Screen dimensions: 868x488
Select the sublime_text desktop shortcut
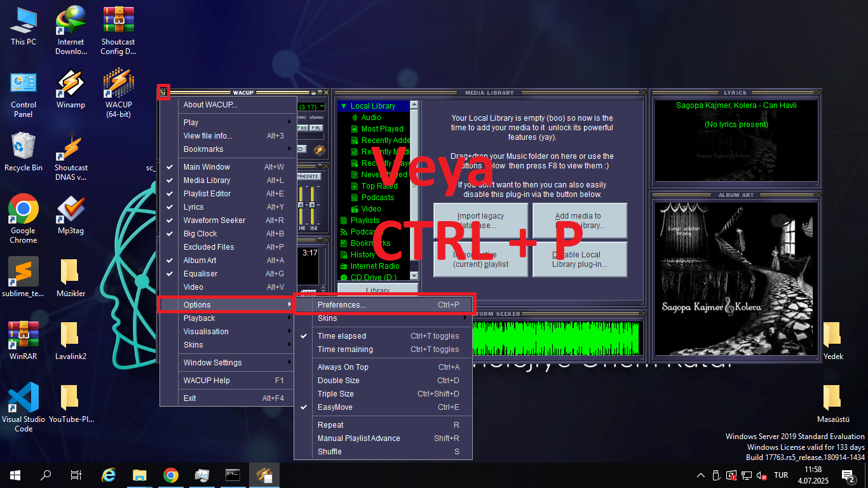point(24,277)
